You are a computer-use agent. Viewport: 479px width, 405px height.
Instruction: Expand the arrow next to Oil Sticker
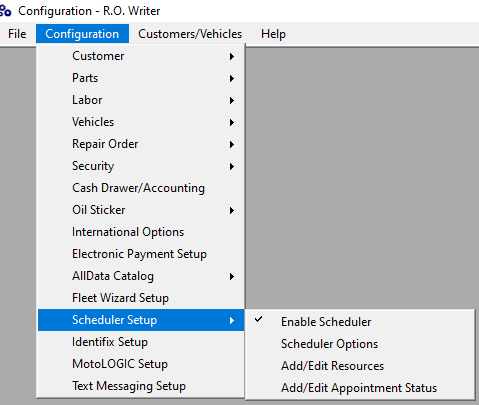point(232,210)
